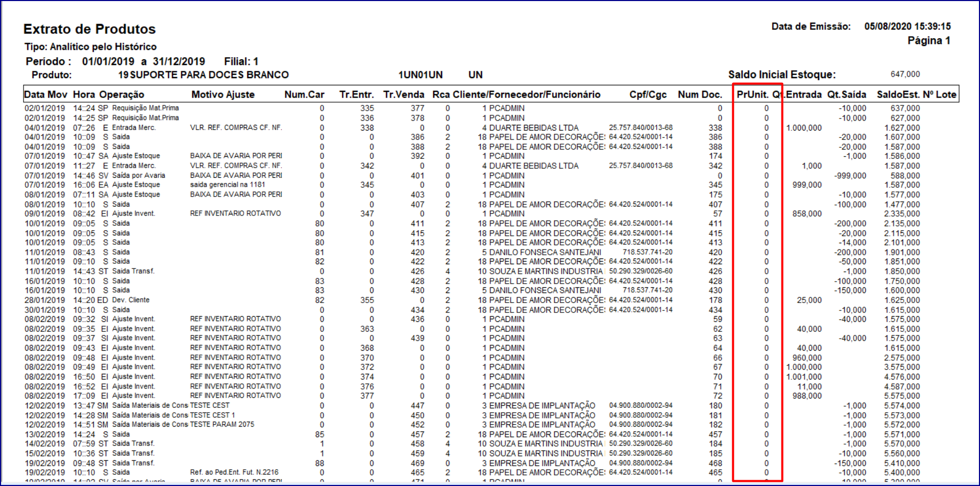
Task: Select the quantity in value "988,000"
Action: (807, 396)
